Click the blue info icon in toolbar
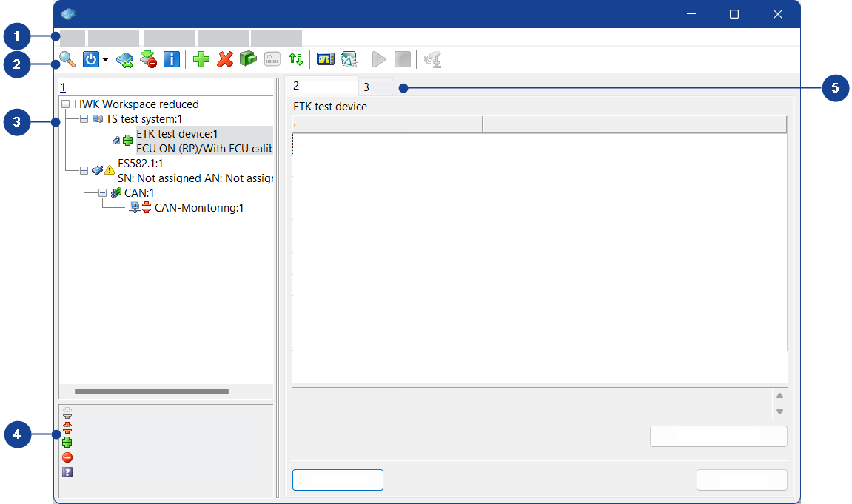This screenshot has width=852, height=504. click(x=172, y=59)
